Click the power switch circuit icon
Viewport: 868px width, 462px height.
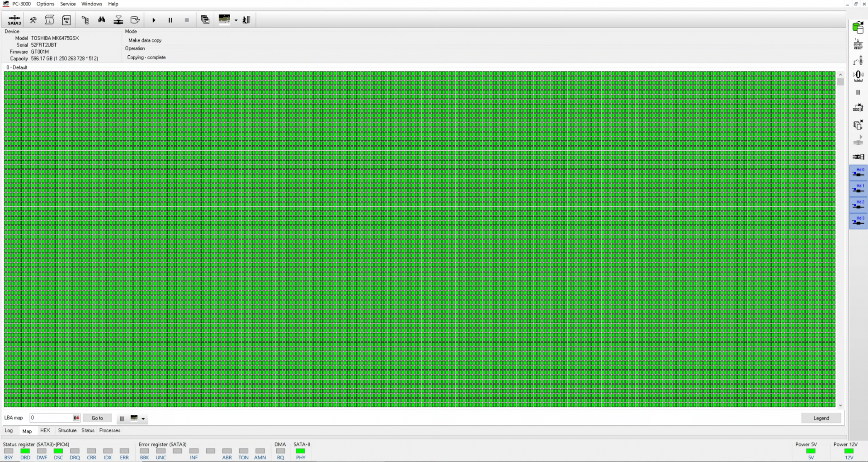(858, 60)
